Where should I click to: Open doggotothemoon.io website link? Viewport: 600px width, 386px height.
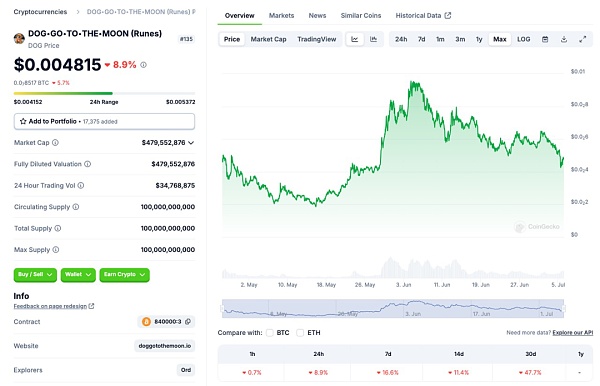point(165,346)
